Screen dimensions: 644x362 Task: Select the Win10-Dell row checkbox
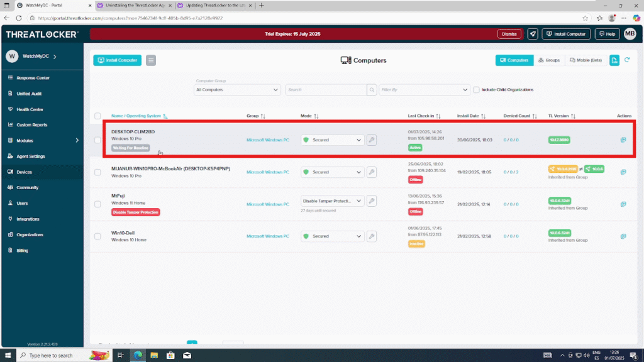(x=97, y=236)
